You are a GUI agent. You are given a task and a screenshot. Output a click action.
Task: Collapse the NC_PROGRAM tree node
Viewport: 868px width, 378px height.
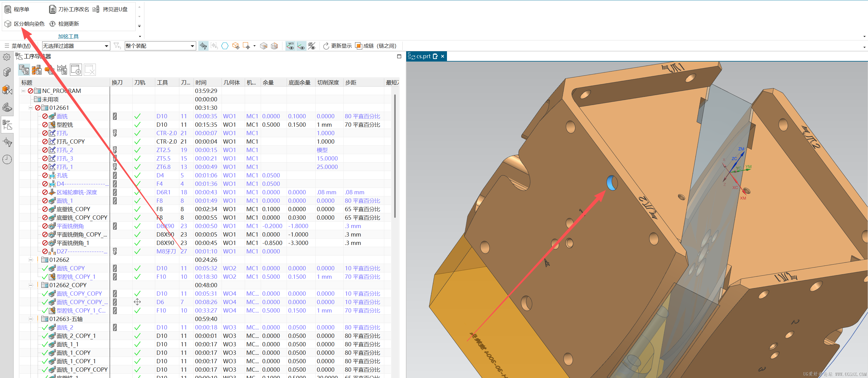pyautogui.click(x=23, y=91)
